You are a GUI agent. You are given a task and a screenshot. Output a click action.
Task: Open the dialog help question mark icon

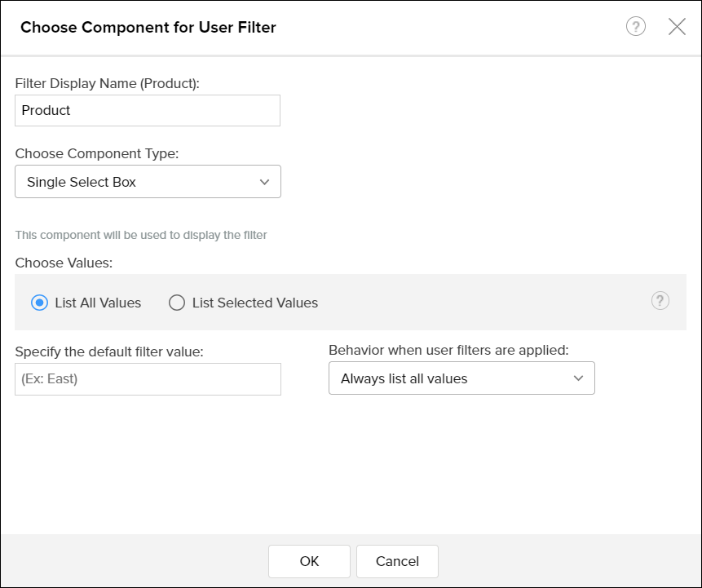pos(635,26)
